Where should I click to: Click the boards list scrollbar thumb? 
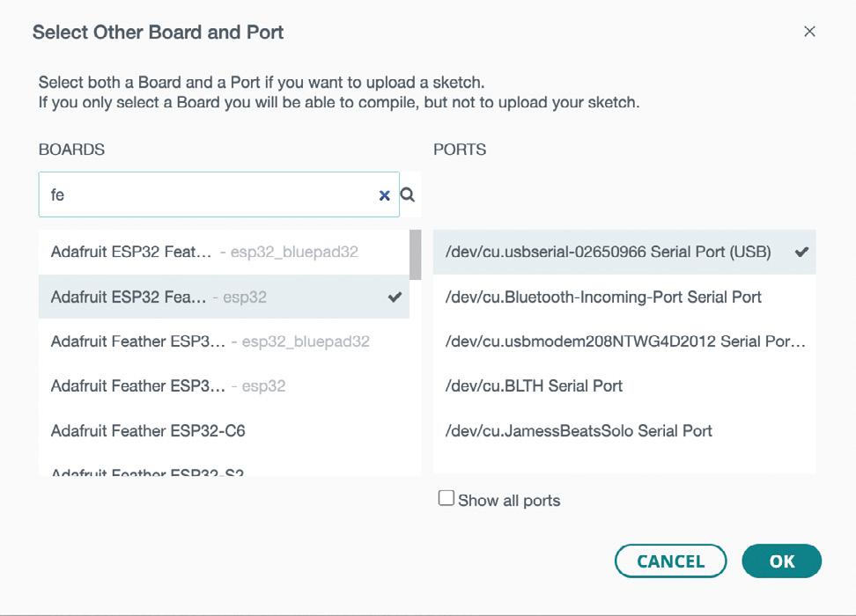(x=415, y=255)
